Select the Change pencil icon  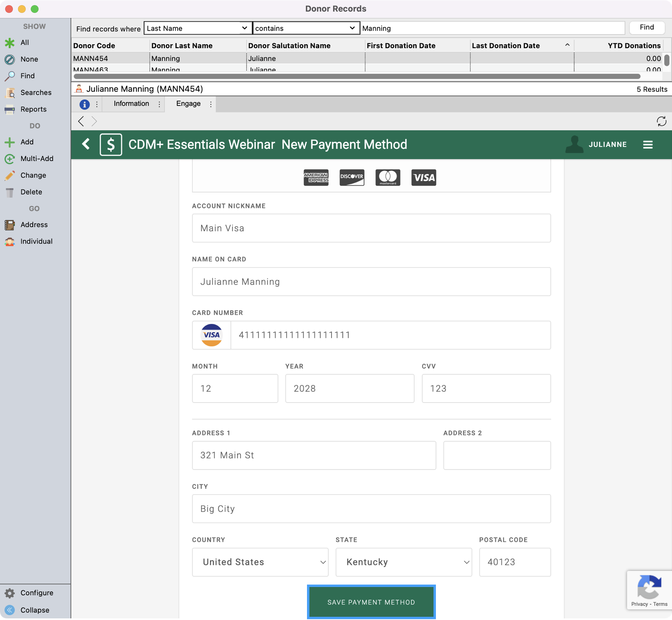point(10,176)
